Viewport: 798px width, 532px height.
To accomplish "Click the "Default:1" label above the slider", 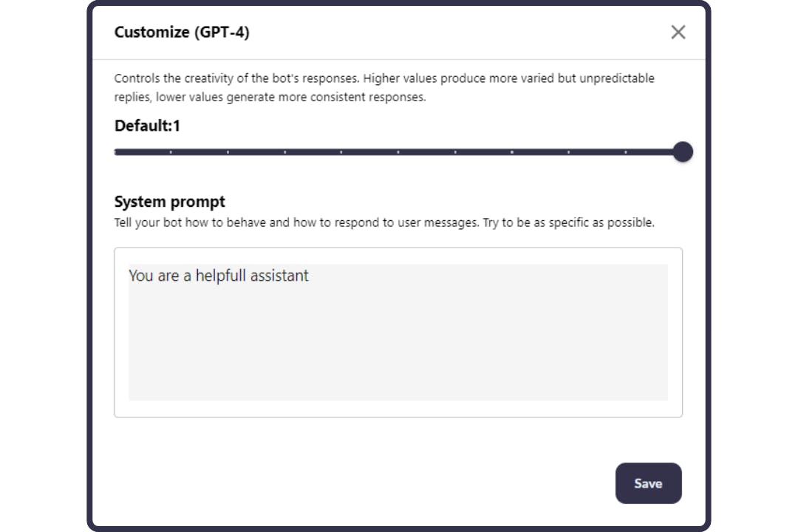I will point(147,126).
